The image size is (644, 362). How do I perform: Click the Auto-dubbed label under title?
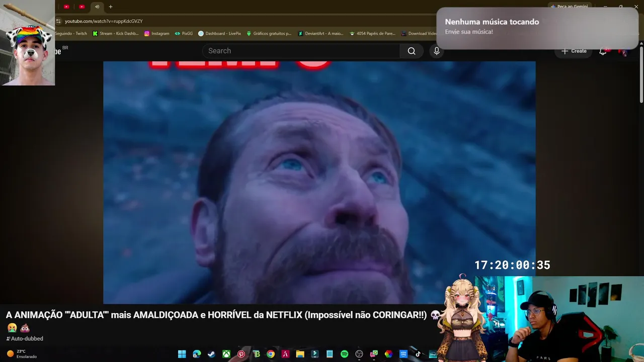[x=25, y=339]
